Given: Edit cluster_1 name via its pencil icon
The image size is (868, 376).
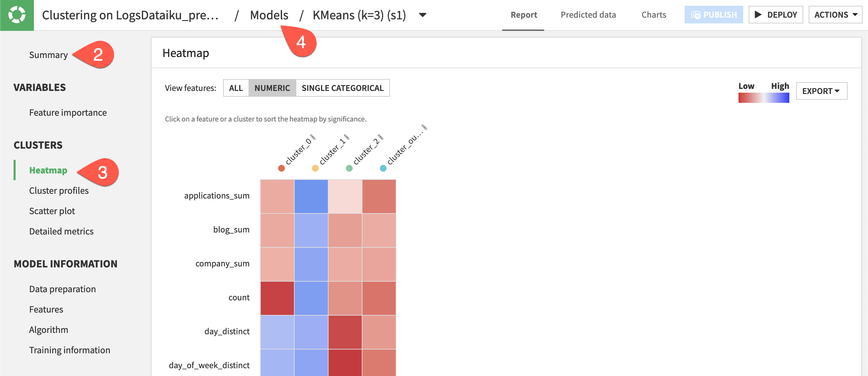Looking at the screenshot, I should point(347,137).
